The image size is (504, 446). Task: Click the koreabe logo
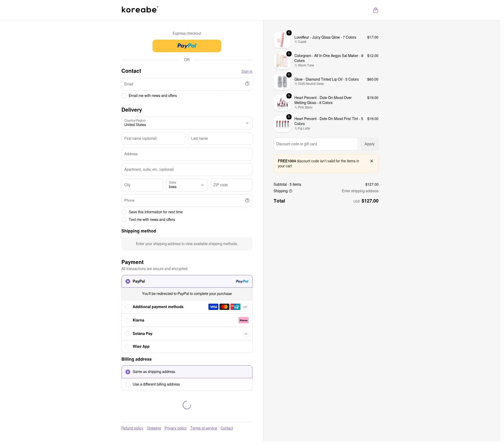pyautogui.click(x=140, y=10)
